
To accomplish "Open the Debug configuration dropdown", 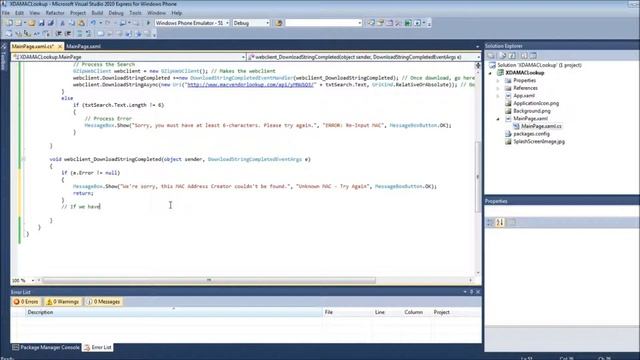I will 267,23.
